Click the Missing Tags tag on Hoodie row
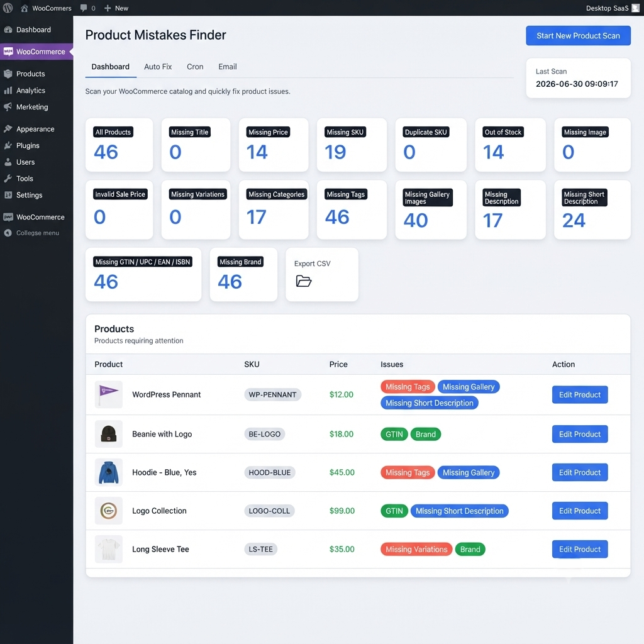Screen dimensions: 644x644 pyautogui.click(x=408, y=472)
